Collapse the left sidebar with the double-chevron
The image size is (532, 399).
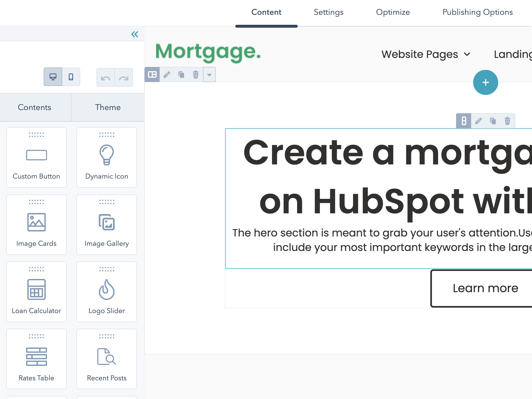(x=135, y=34)
